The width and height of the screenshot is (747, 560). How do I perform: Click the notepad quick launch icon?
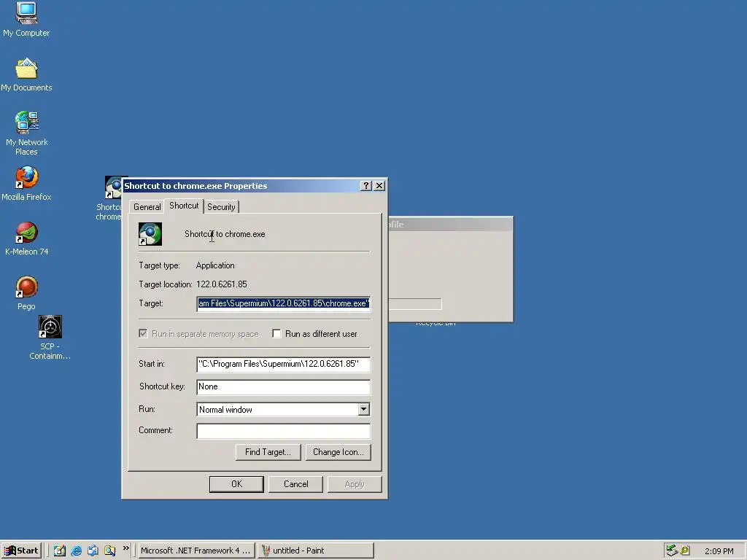coord(60,551)
